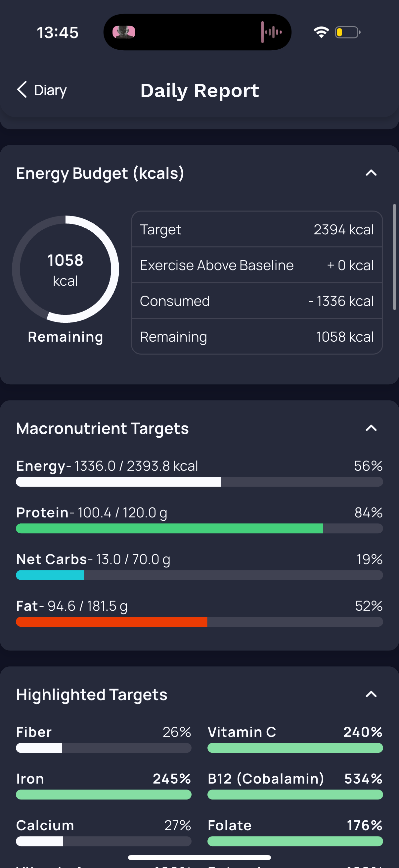Collapse the Macronutrient Targets section
The width and height of the screenshot is (399, 868).
click(371, 428)
